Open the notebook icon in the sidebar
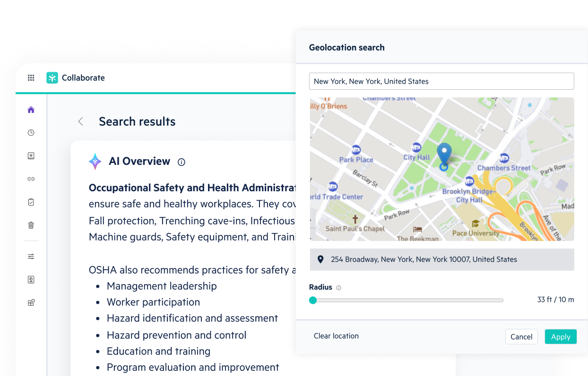This screenshot has height=376, width=588. (x=31, y=156)
